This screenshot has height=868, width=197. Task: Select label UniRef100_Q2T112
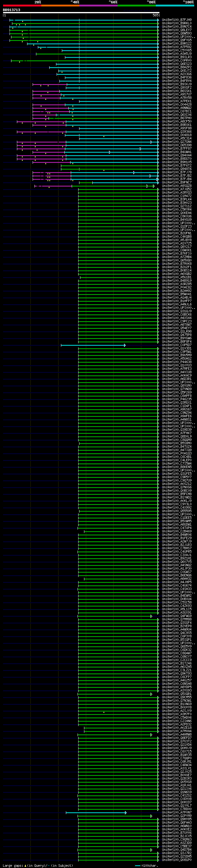pyautogui.click(x=177, y=206)
